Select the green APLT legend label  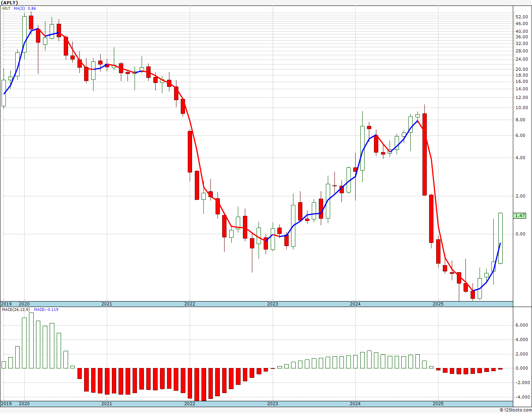tap(6, 8)
